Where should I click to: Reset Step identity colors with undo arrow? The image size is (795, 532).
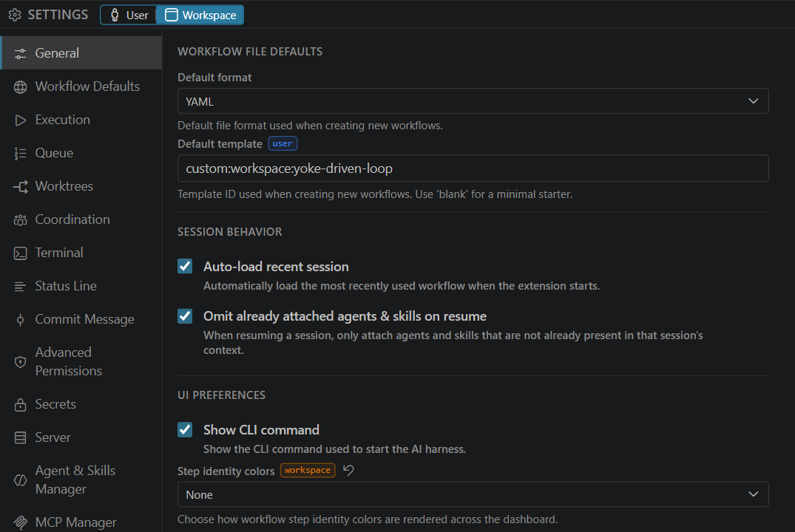[x=348, y=470]
